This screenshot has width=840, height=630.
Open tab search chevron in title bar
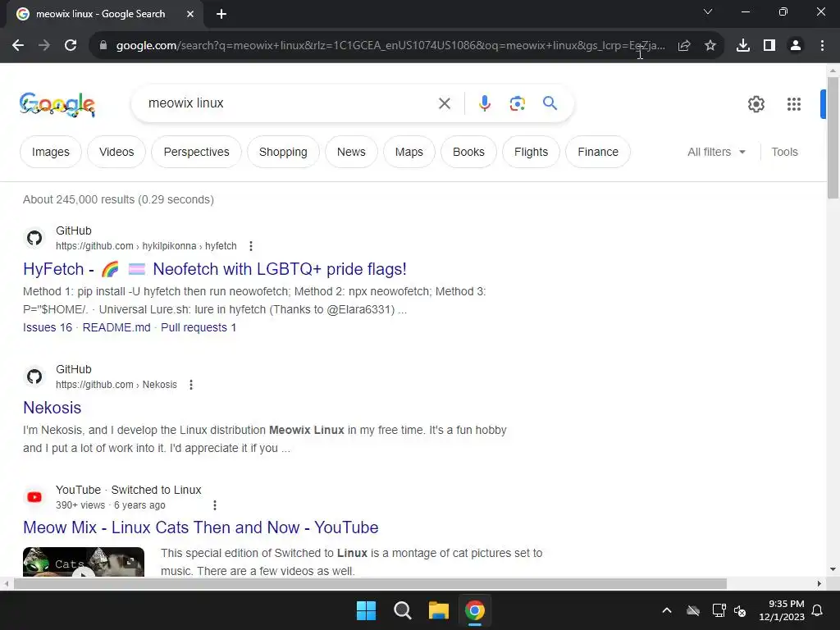[708, 11]
